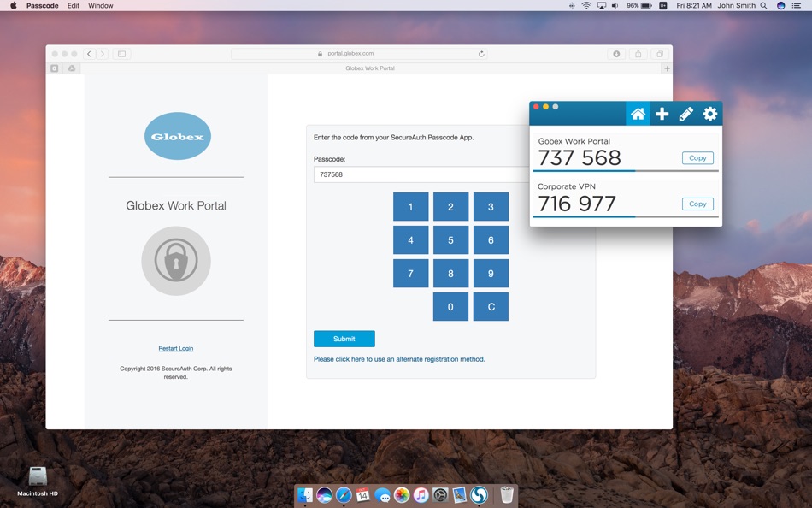Select the Home tab in Passcode app

638,113
